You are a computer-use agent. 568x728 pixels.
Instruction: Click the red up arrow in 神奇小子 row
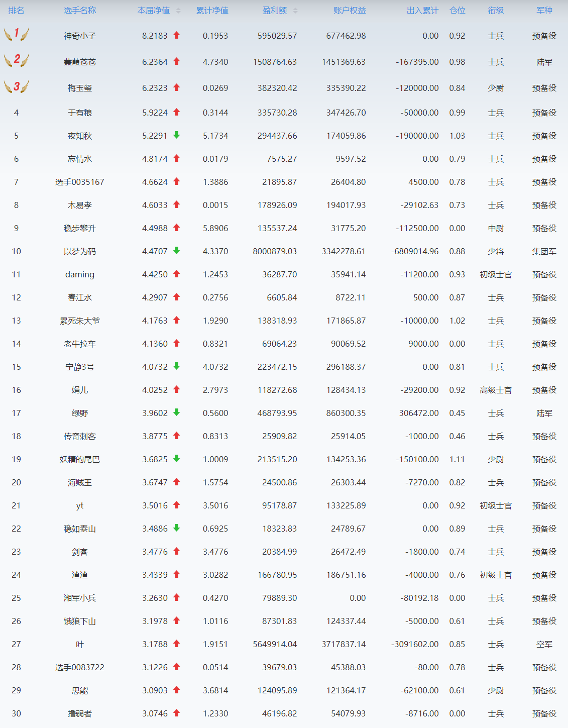tap(176, 35)
